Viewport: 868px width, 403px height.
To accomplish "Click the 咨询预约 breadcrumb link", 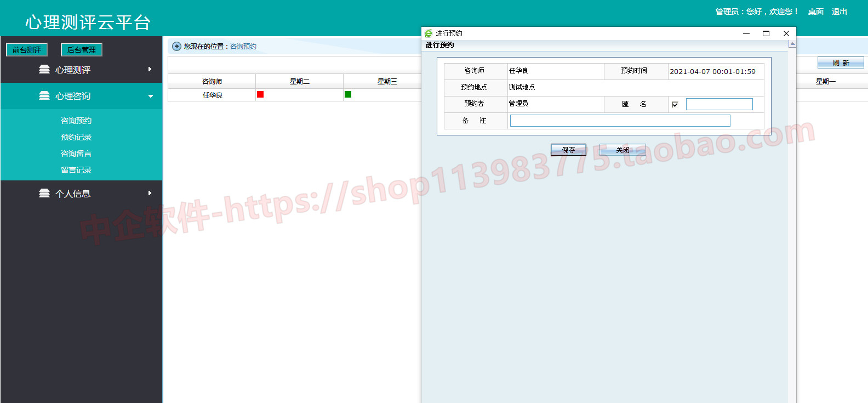I will point(243,47).
